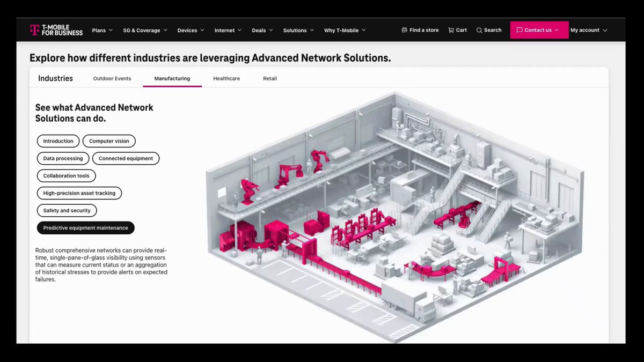Click the Find a store link text

(x=424, y=30)
